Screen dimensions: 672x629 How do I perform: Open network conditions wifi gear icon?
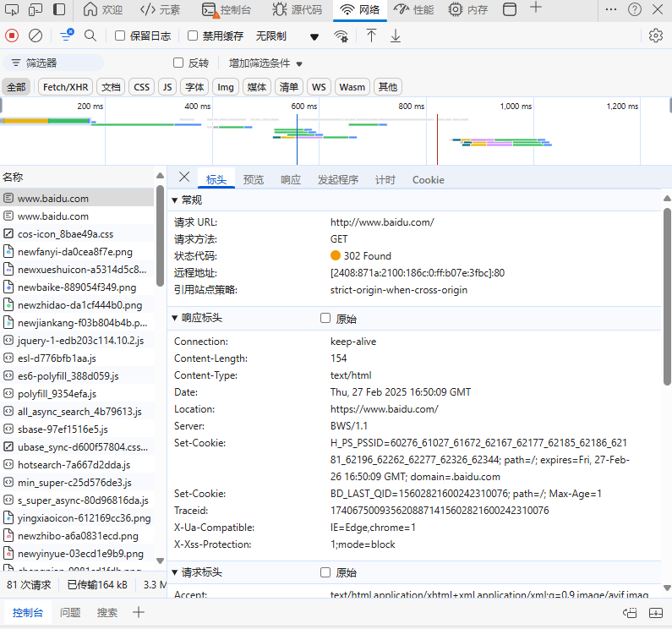pos(341,36)
